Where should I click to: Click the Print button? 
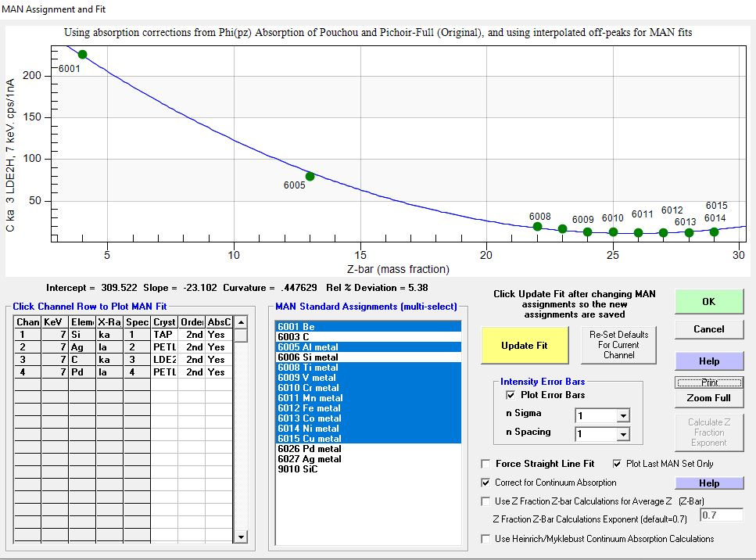708,382
